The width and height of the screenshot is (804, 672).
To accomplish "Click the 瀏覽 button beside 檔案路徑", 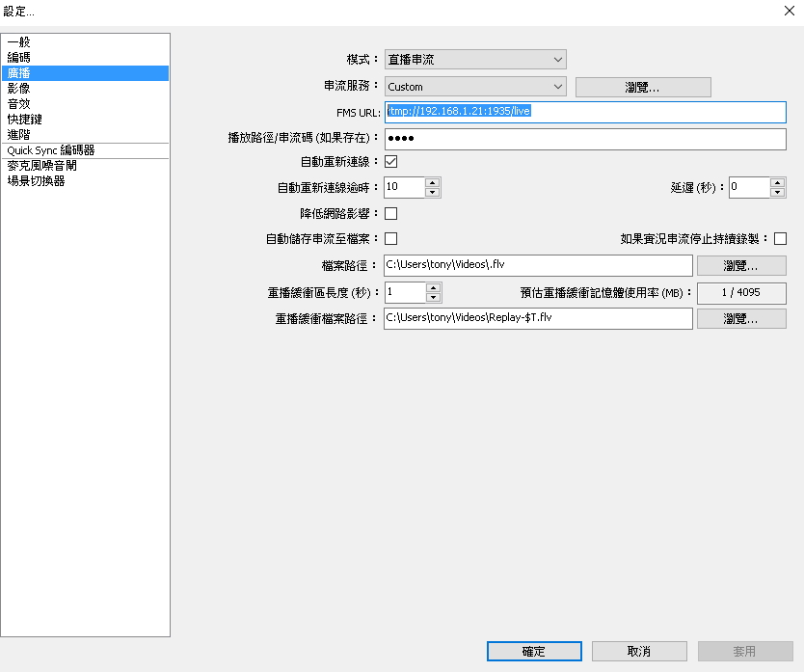I will [741, 266].
